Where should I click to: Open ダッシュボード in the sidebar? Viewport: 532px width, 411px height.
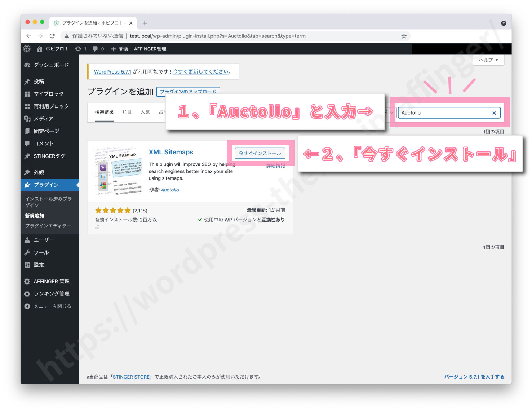click(x=50, y=65)
